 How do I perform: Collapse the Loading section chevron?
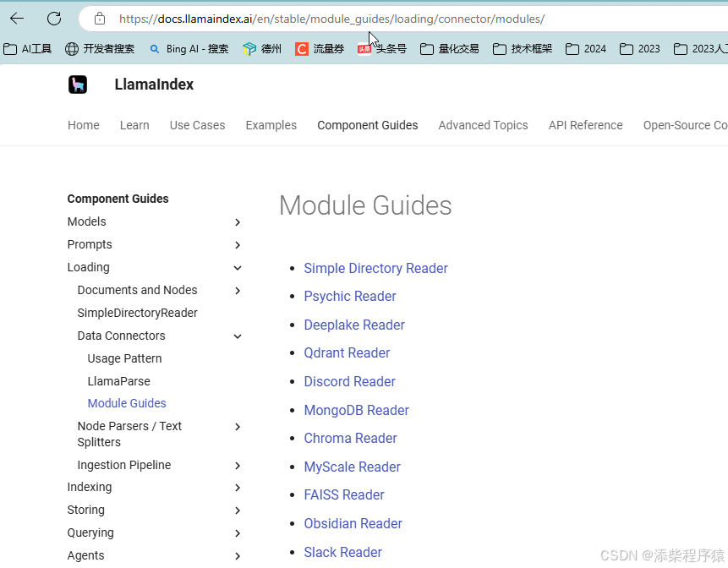(238, 268)
